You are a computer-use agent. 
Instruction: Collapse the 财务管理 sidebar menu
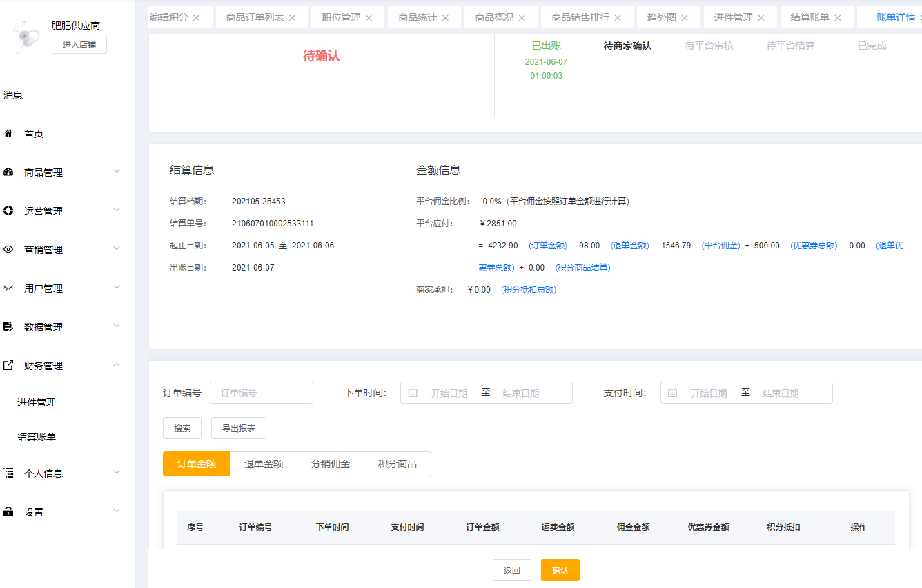pyautogui.click(x=117, y=364)
